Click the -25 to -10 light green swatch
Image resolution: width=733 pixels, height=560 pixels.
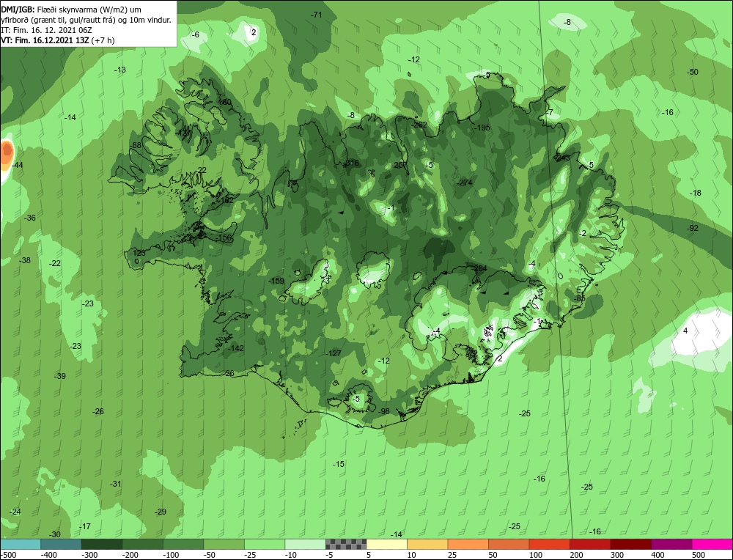tap(265, 544)
